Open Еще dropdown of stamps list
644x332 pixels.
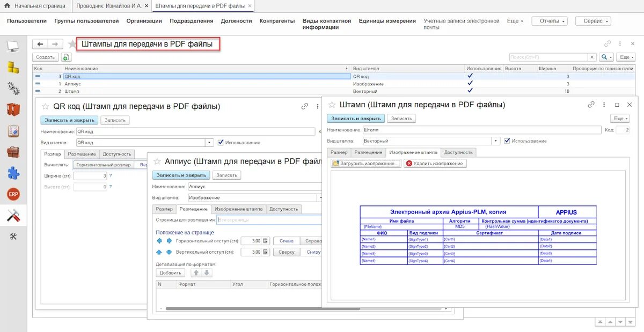point(626,57)
